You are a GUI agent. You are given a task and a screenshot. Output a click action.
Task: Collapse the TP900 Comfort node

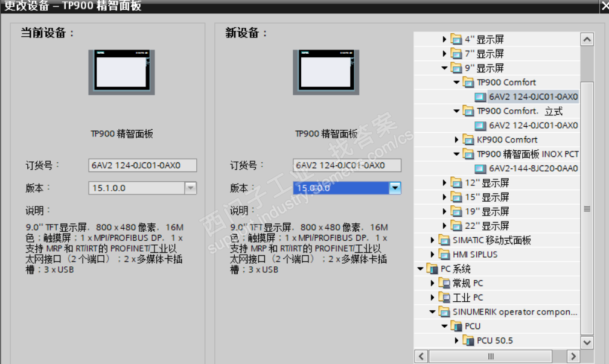click(x=456, y=82)
